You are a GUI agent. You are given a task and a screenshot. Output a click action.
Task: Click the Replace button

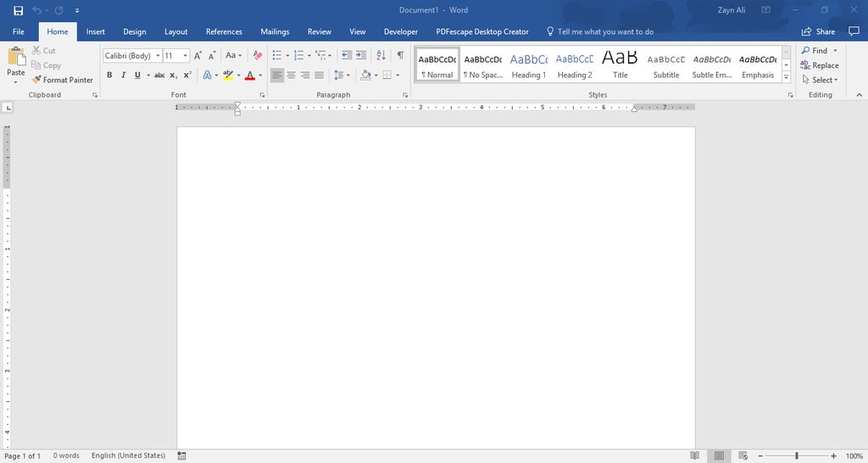point(820,64)
